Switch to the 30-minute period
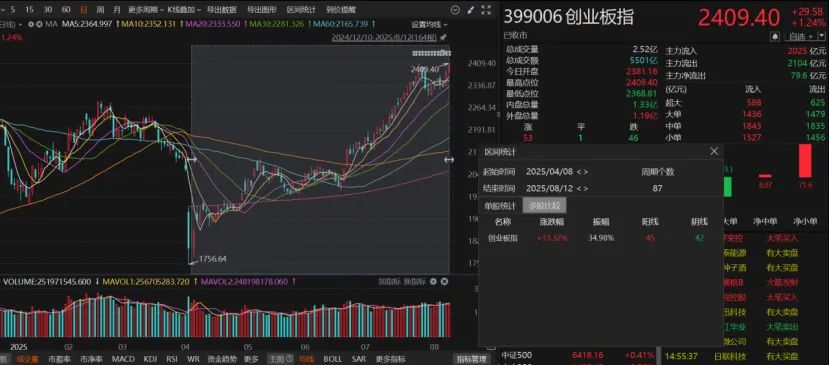The height and width of the screenshot is (365, 830). pyautogui.click(x=48, y=10)
